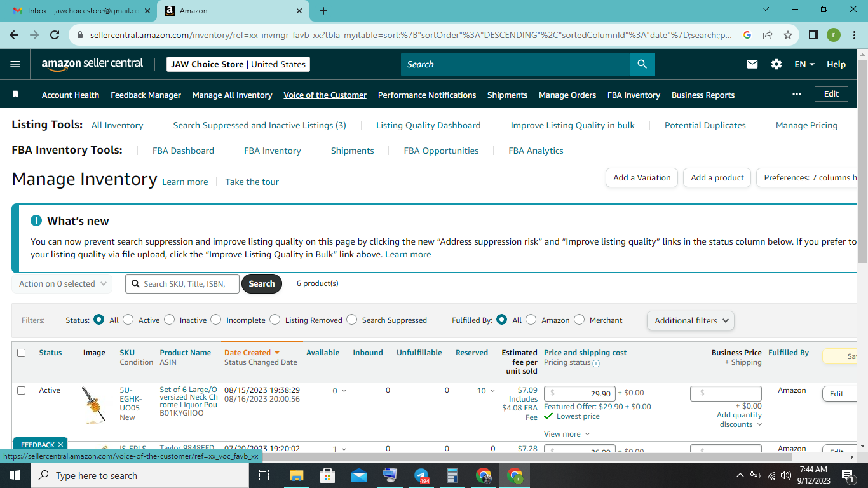Share this page using the share icon

pos(768,36)
